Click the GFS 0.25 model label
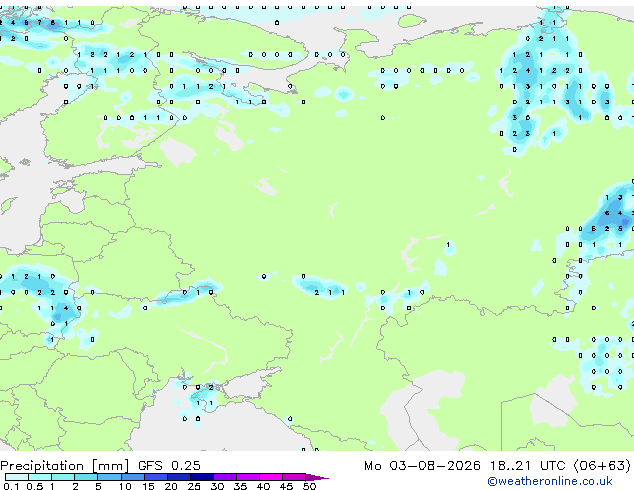Image resolution: width=634 pixels, height=490 pixels. 169,466
